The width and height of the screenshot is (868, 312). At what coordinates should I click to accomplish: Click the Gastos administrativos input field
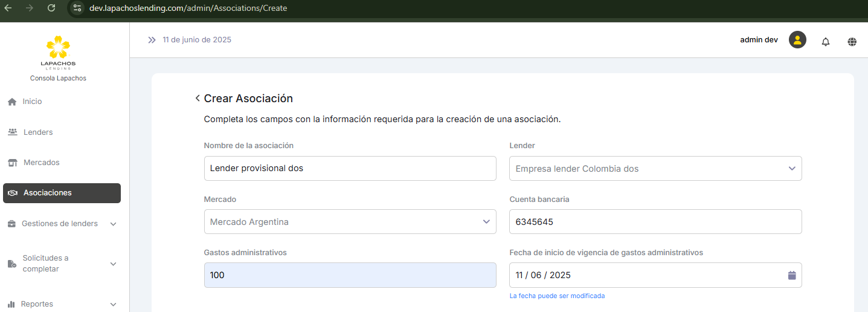[x=350, y=275]
